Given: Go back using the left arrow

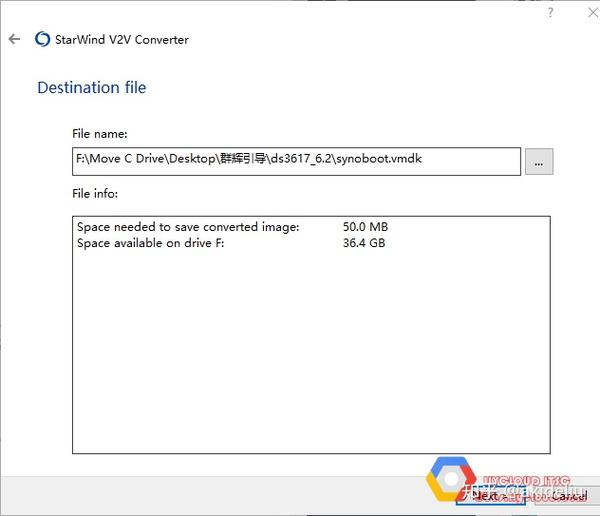Looking at the screenshot, I should [14, 39].
